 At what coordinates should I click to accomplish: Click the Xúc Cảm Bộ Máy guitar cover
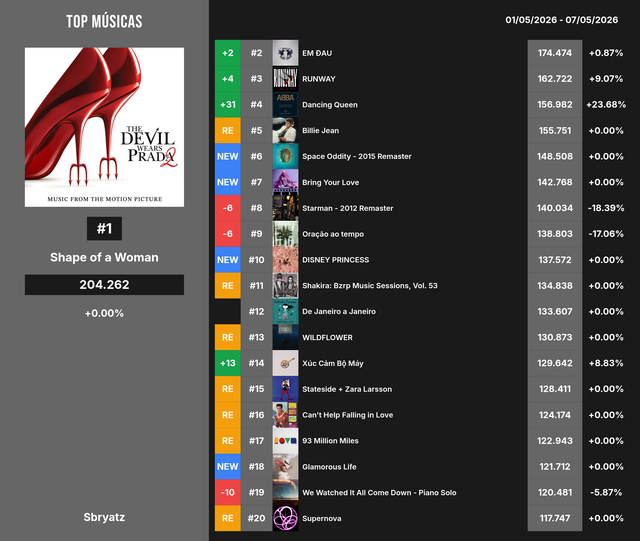285,363
